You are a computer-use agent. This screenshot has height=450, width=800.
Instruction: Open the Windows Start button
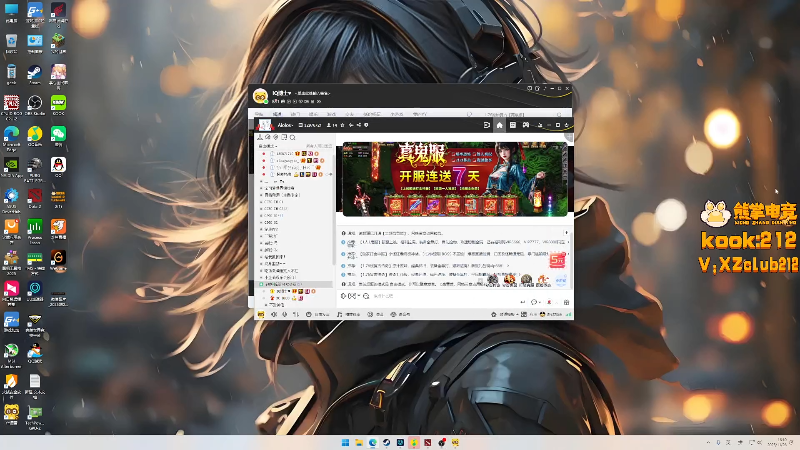pyautogui.click(x=345, y=442)
